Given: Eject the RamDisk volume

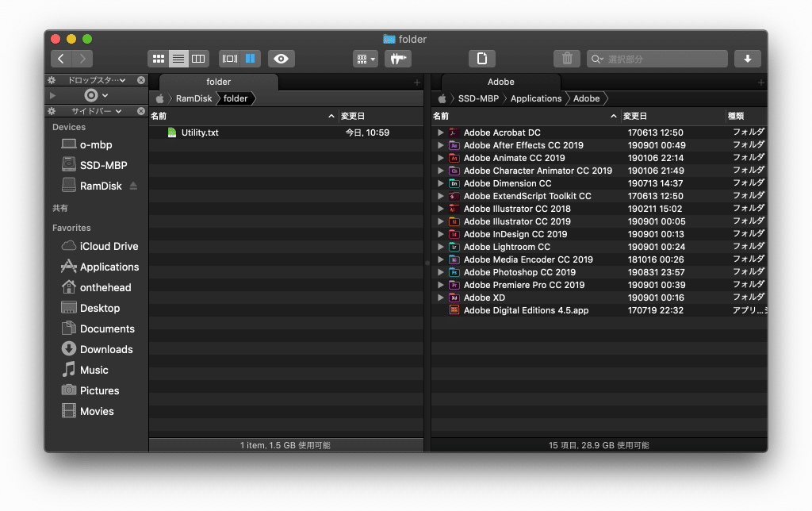Looking at the screenshot, I should (133, 186).
